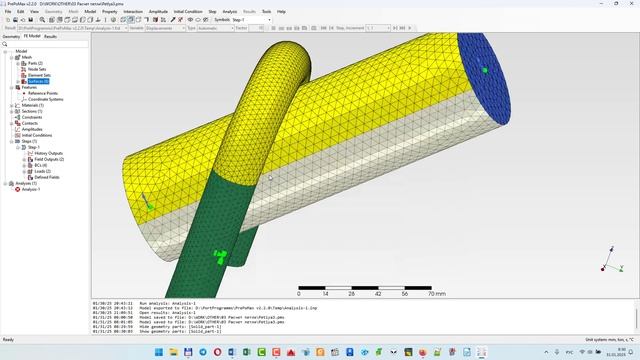
Task: Click 'Unit system: mm, ton, s, °C' in status bar
Action: [x=609, y=340]
